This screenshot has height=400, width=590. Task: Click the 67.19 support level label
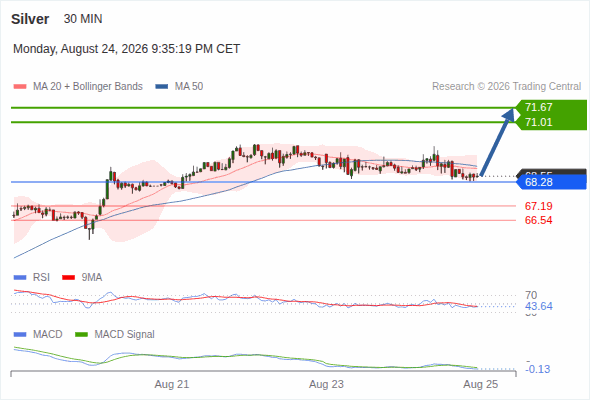click(x=538, y=206)
